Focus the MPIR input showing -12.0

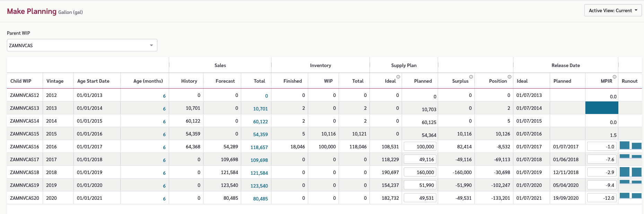[x=602, y=198]
